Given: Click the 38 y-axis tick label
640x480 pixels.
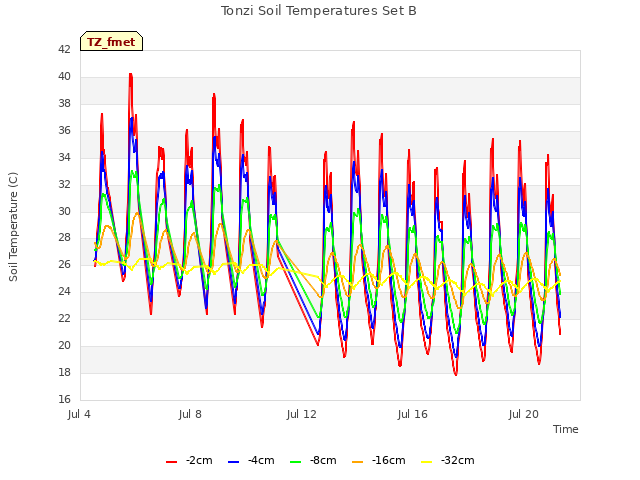Looking at the screenshot, I should click(x=64, y=103).
